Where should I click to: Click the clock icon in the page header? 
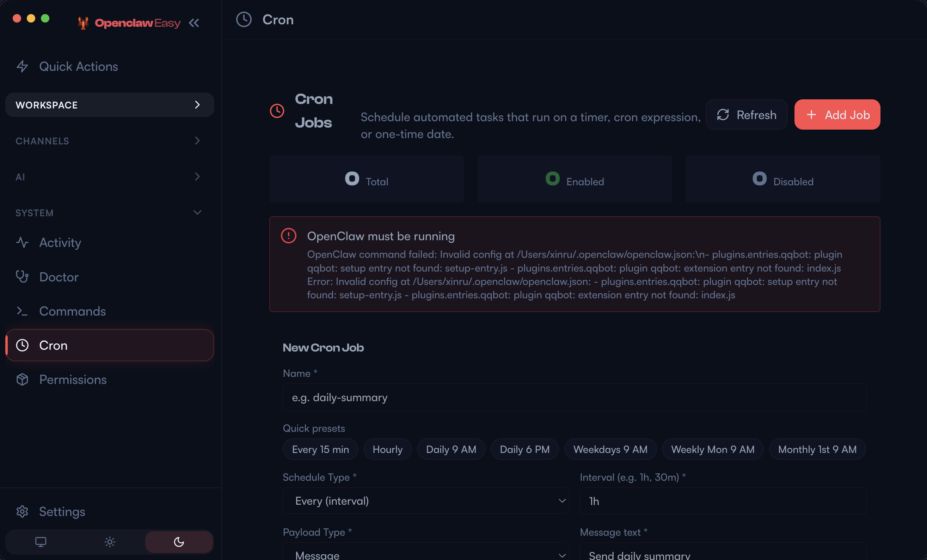[244, 19]
